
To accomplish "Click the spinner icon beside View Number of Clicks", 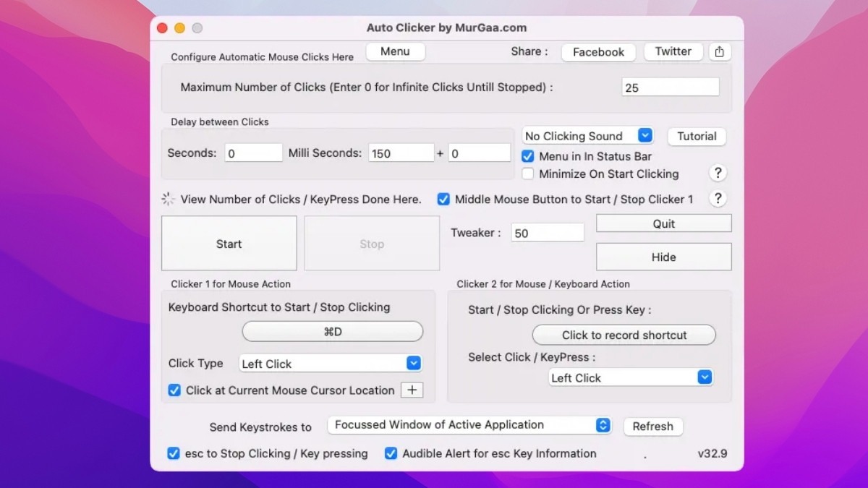I will point(168,199).
